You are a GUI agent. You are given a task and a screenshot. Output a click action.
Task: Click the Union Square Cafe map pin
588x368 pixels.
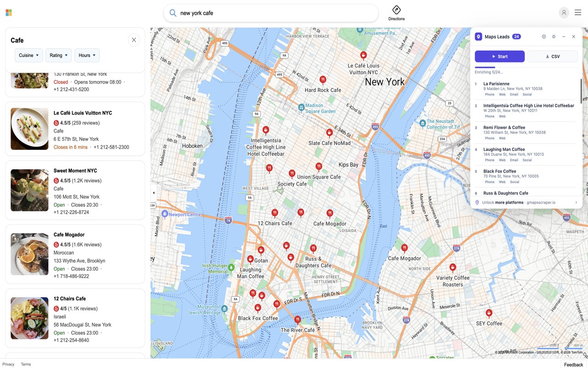318,167
